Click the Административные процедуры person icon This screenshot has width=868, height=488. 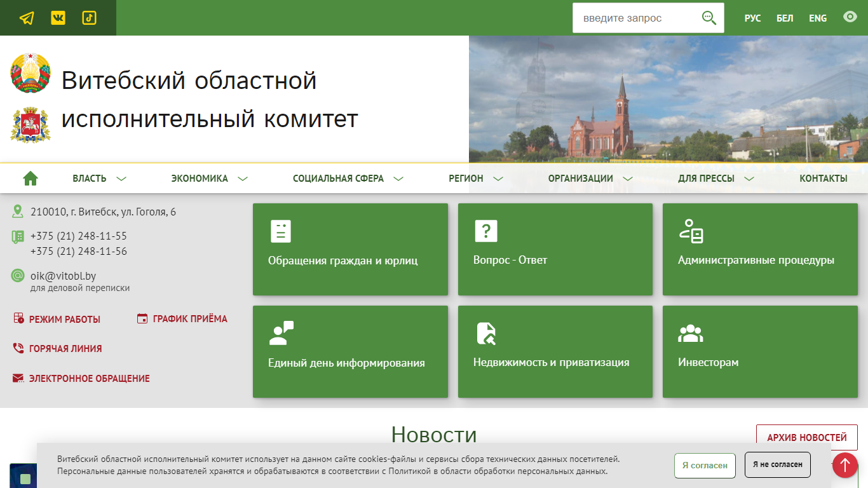coord(691,231)
